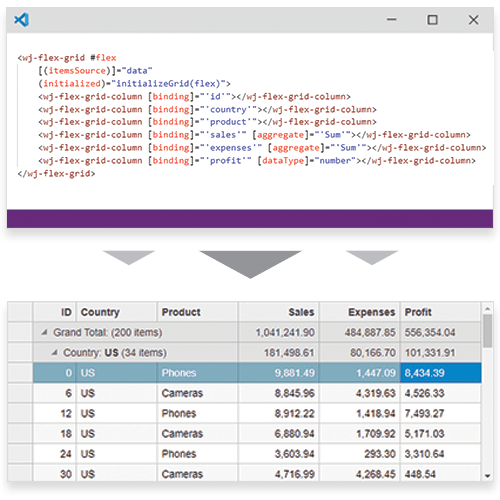Screen dimensions: 500x500
Task: Select the 8,912.22 sales cell
Action: click(278, 413)
